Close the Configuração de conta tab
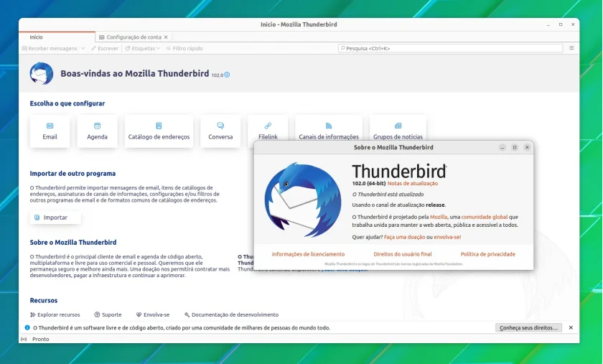603x364 pixels. [x=166, y=37]
